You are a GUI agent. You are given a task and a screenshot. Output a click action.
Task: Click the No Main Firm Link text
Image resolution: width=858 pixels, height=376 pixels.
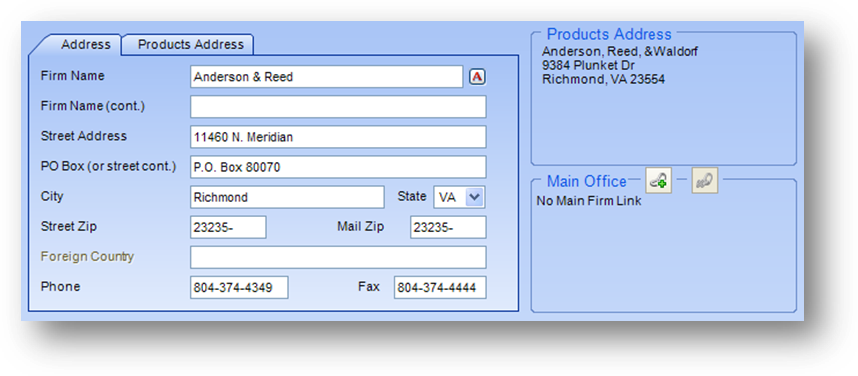[x=588, y=201]
